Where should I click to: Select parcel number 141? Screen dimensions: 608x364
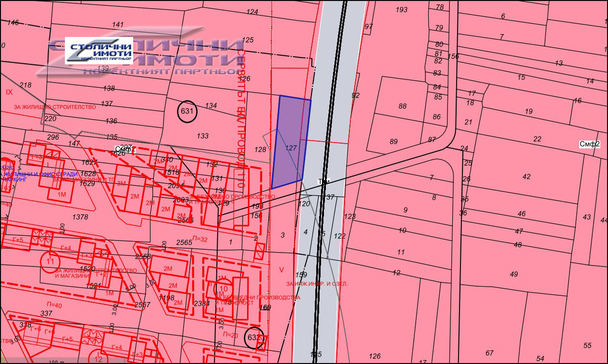pyautogui.click(x=118, y=24)
